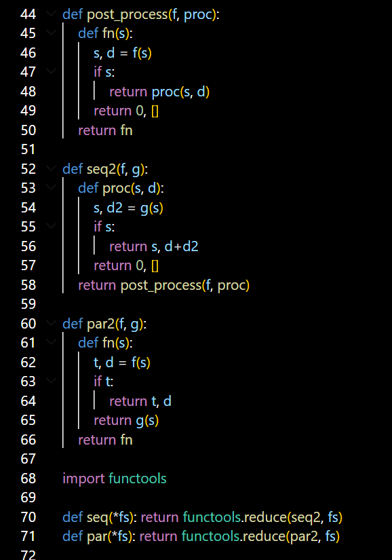The height and width of the screenshot is (560, 392).
Task: Place cursor on 'def proc(s, d)' line 53
Action: [121, 189]
